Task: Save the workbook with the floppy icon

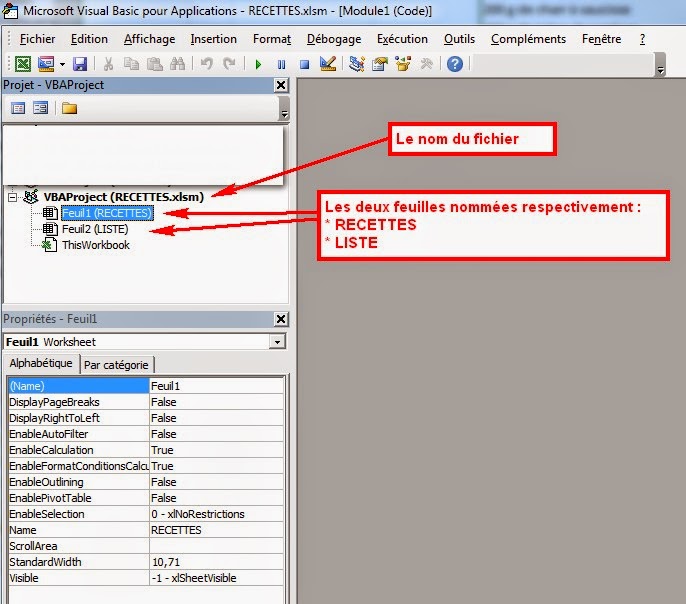Action: (x=80, y=64)
